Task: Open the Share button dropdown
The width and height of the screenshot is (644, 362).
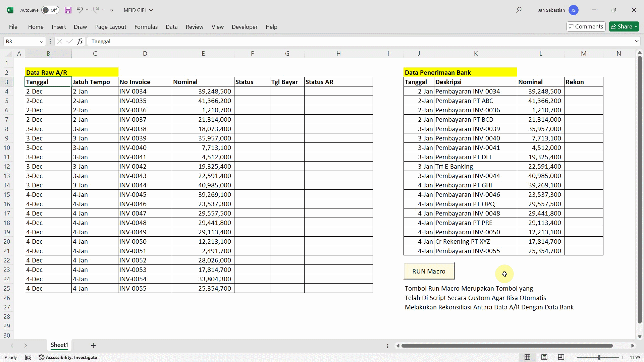Action: [636, 26]
